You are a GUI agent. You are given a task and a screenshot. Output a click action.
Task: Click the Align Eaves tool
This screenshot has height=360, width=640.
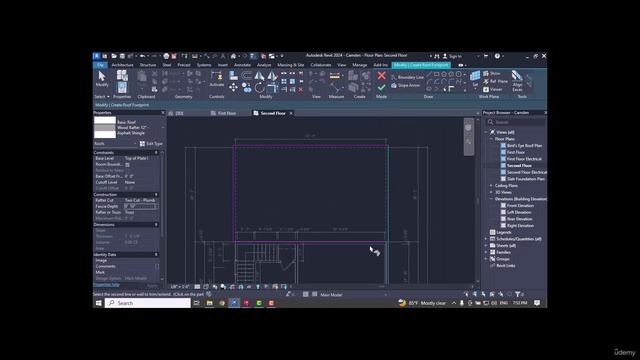point(517,80)
